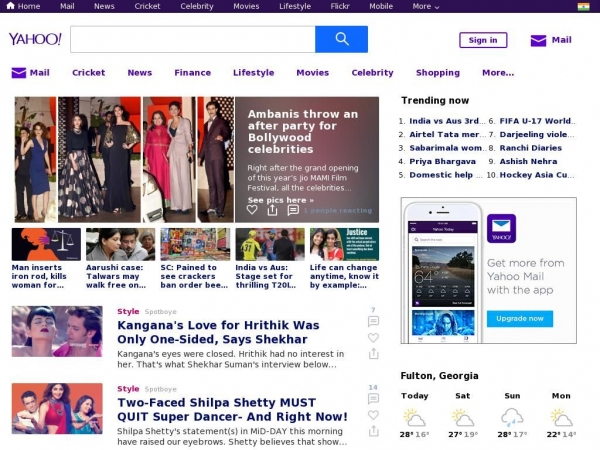Expand the More dropdown in top bar

pyautogui.click(x=426, y=7)
